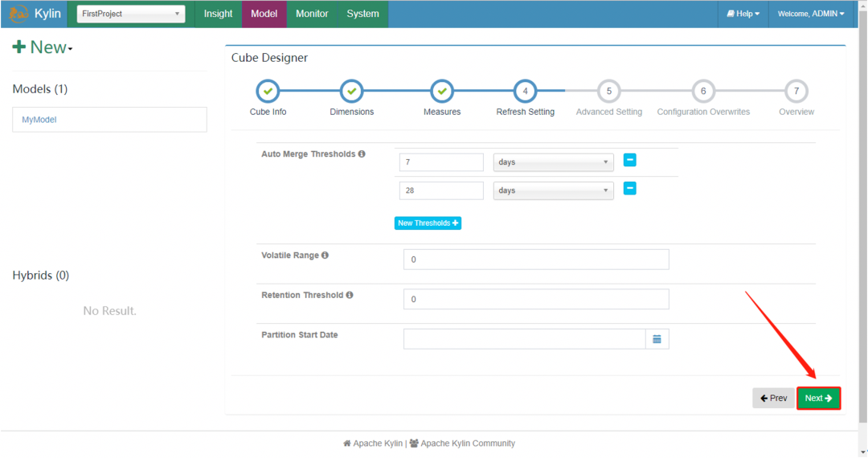
Task: Open the FirstProject project dropdown
Action: (131, 14)
